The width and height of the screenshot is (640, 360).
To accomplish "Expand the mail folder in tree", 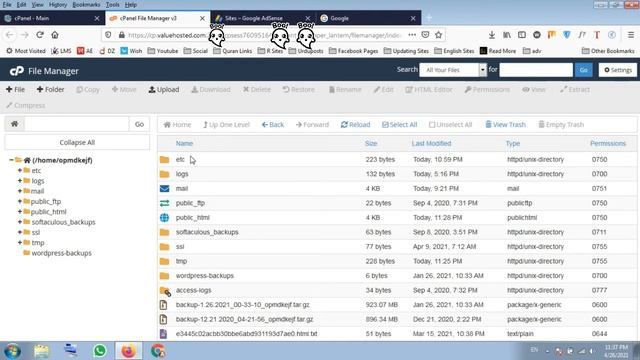I will point(20,191).
